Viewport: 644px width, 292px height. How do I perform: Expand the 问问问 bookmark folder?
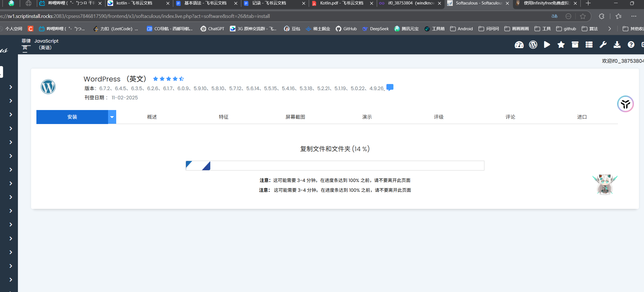[x=489, y=29]
